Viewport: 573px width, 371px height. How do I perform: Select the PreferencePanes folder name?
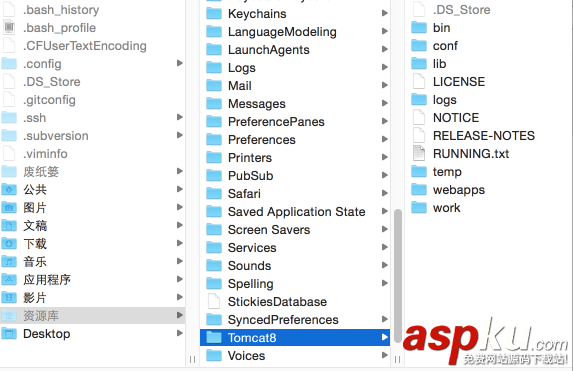(x=276, y=122)
